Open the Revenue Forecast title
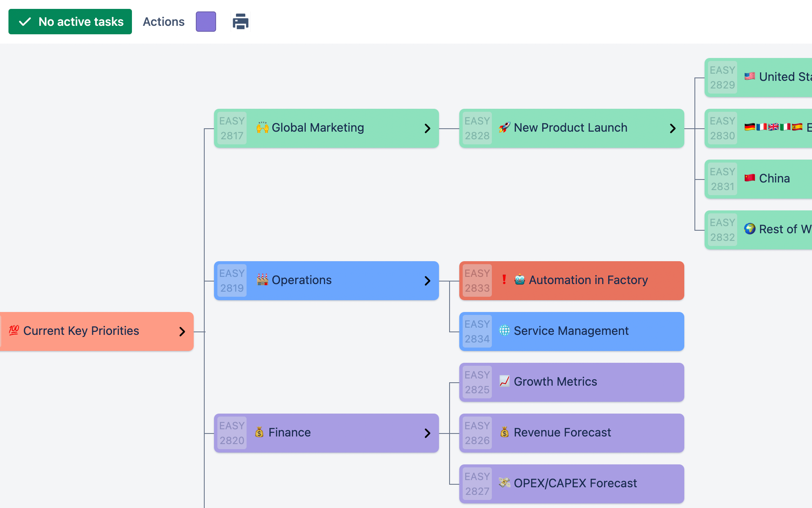The height and width of the screenshot is (508, 812). click(x=562, y=433)
